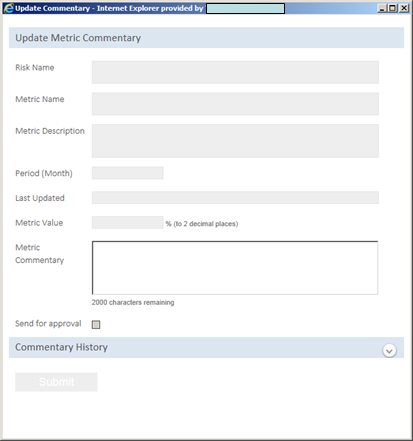
Task: Click the 2000 characters remaining counter
Action: tap(133, 302)
